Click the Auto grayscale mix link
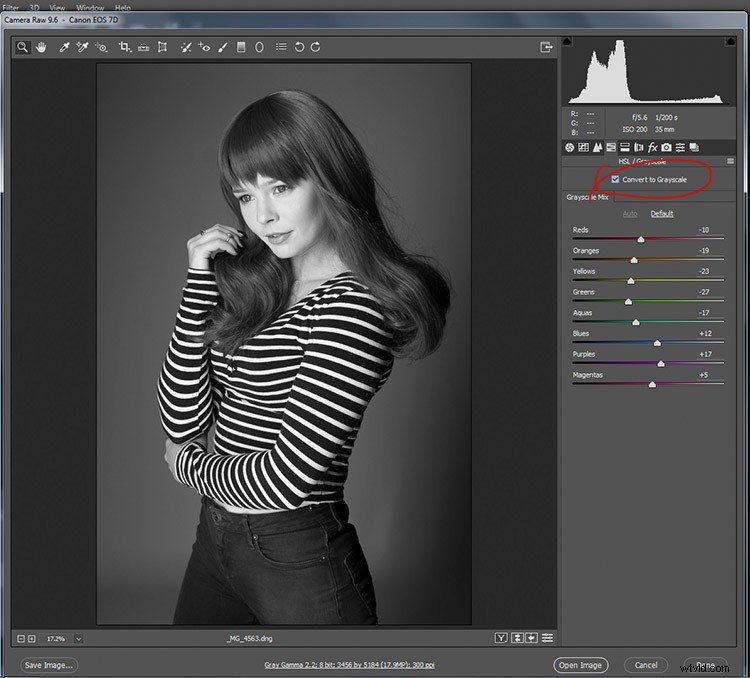Screen dimensions: 750x678 point(630,214)
